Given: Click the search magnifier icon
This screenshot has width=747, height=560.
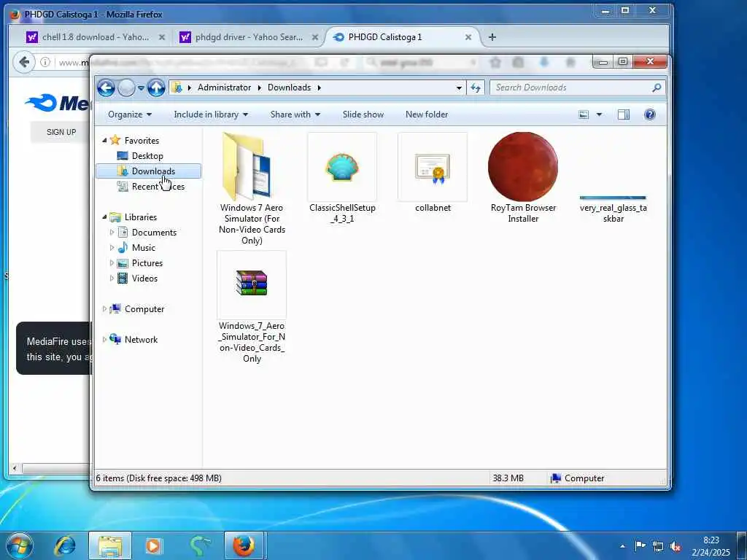Looking at the screenshot, I should pos(657,87).
